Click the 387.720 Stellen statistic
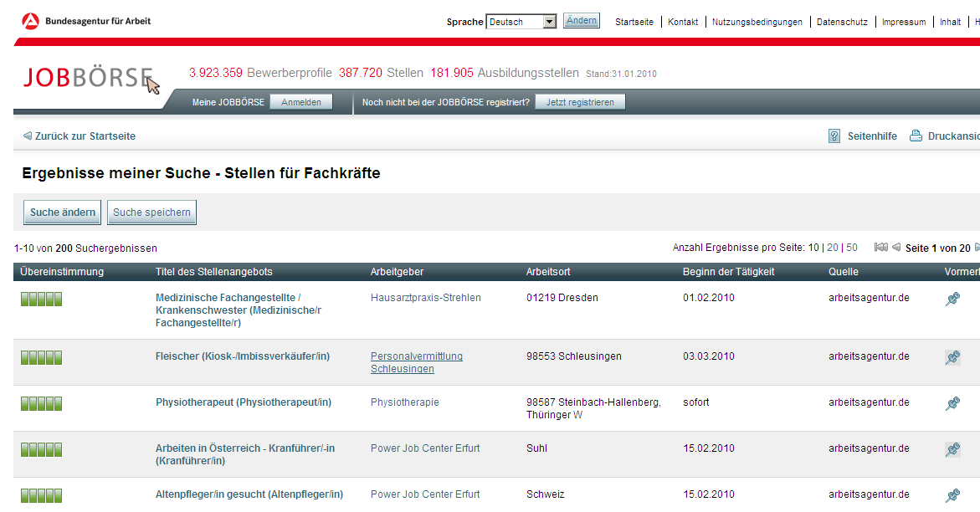 [x=382, y=73]
